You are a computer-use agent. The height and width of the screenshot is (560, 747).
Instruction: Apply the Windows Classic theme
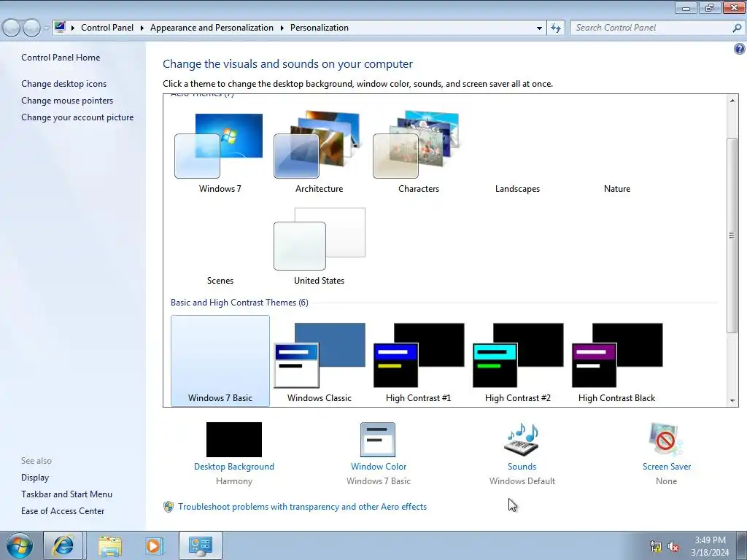[x=319, y=360]
